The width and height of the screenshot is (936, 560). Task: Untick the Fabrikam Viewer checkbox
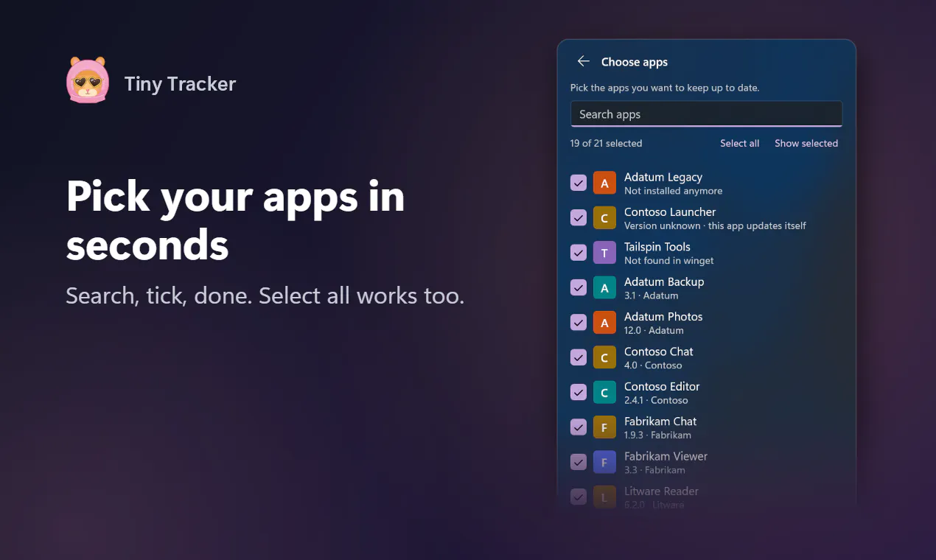click(x=579, y=463)
